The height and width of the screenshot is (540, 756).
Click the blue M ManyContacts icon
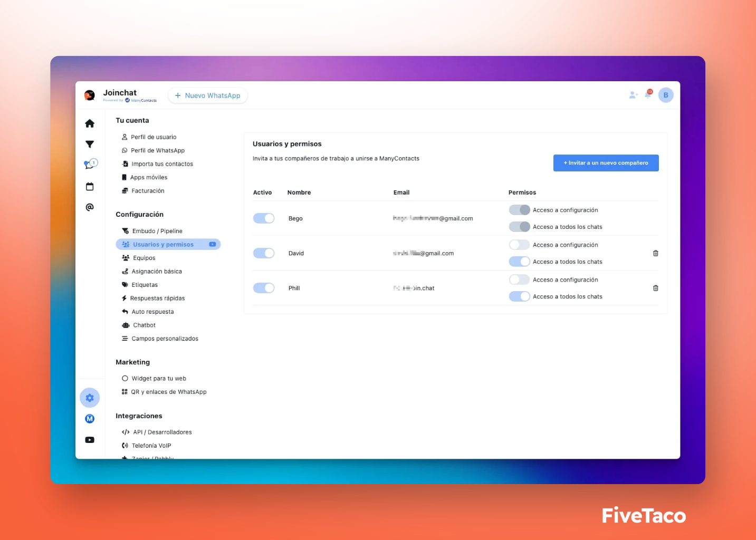point(90,419)
